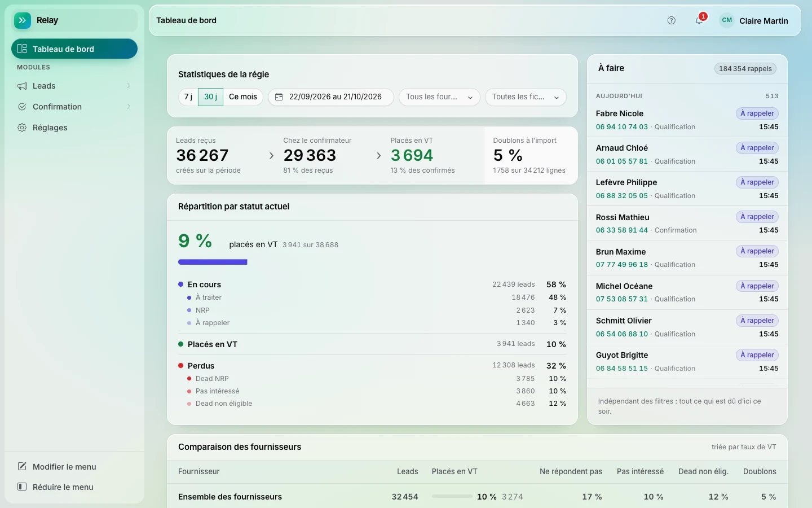Click the calendar icon in date range

coord(279,97)
